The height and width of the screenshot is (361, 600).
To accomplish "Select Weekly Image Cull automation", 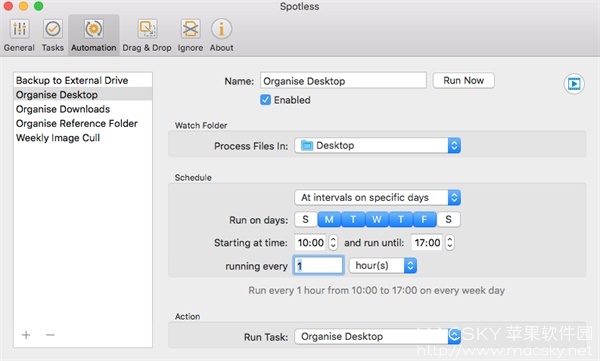I will coord(83,138).
